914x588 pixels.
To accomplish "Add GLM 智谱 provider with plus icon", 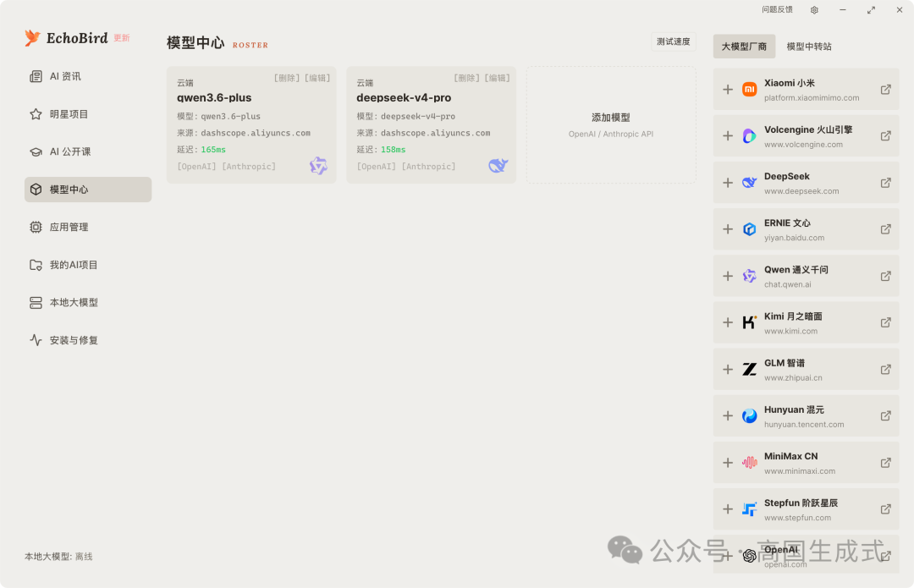I will point(728,369).
